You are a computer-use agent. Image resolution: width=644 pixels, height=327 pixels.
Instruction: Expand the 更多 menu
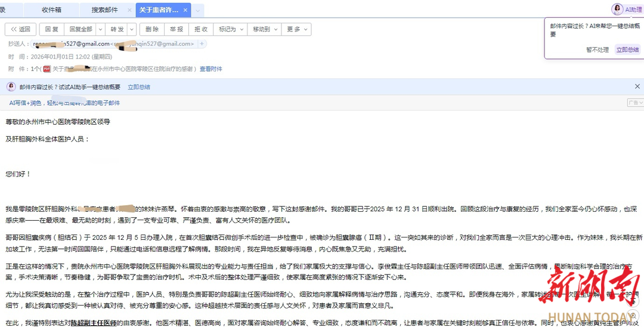pyautogui.click(x=296, y=29)
